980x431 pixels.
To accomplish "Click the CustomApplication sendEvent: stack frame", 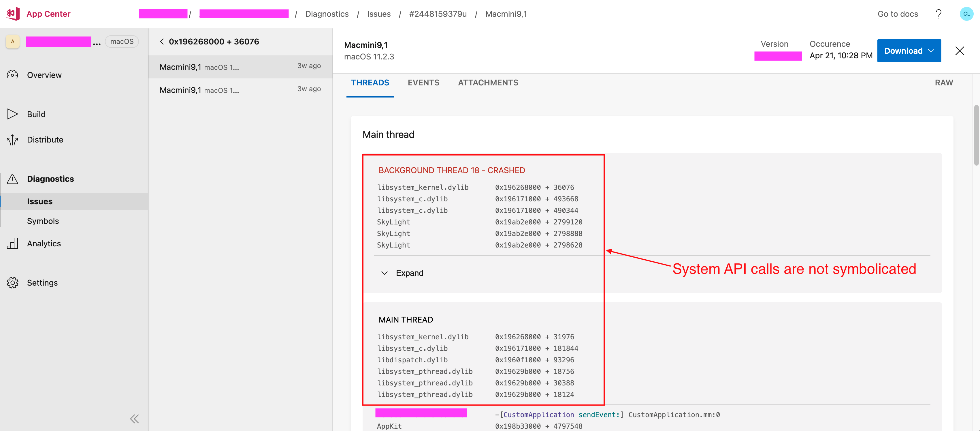I will pyautogui.click(x=607, y=415).
